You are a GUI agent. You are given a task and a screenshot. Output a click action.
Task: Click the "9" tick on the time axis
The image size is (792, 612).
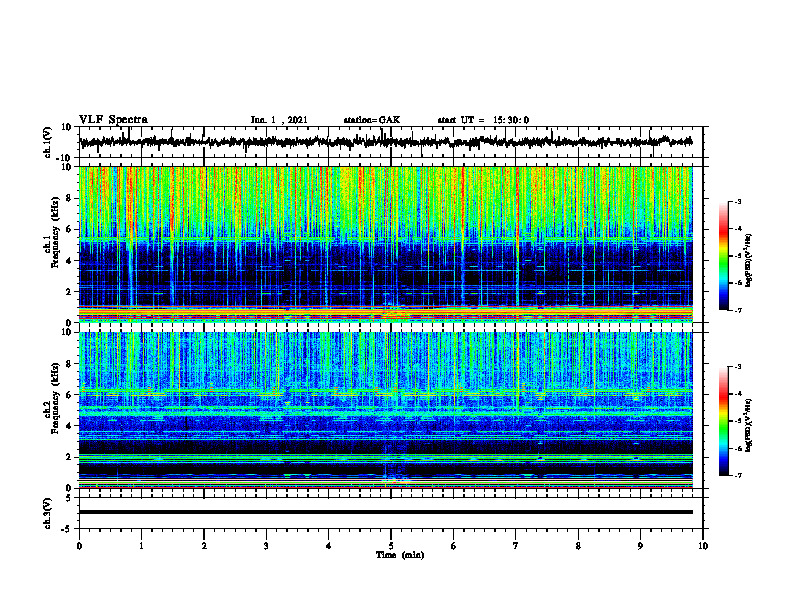(640, 546)
